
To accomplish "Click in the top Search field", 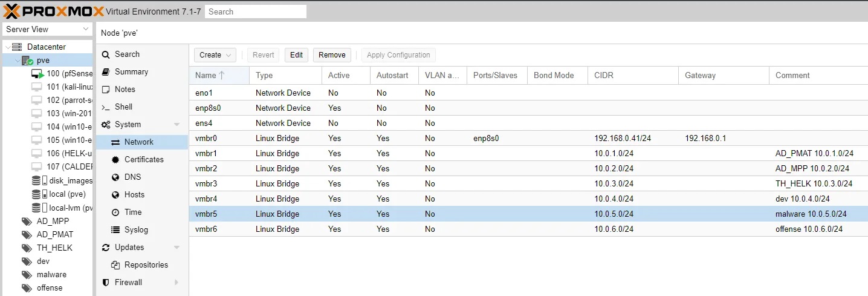I will 256,12.
